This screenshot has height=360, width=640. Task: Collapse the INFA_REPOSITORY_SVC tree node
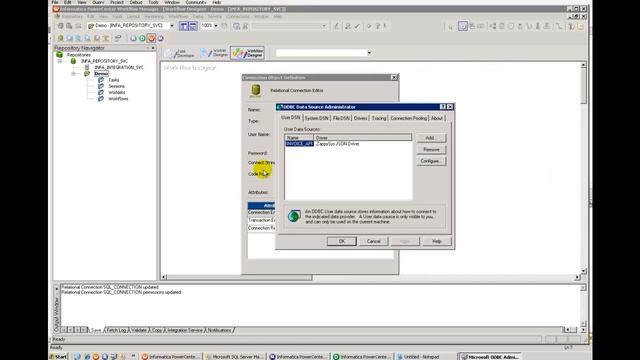(x=60, y=61)
